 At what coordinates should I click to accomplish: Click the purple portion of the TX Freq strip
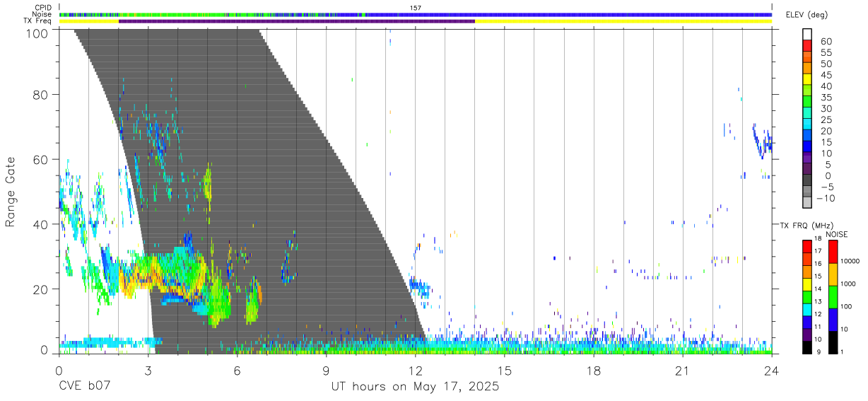point(297,21)
